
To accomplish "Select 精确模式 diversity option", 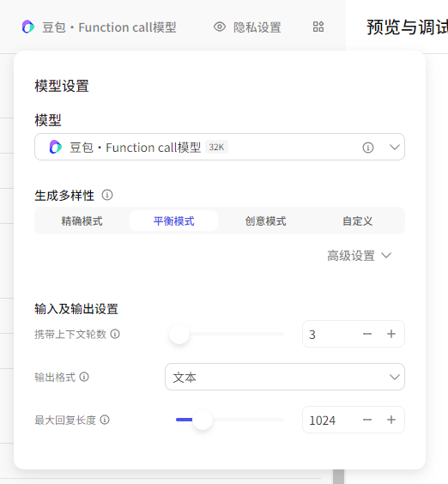I will click(x=82, y=221).
